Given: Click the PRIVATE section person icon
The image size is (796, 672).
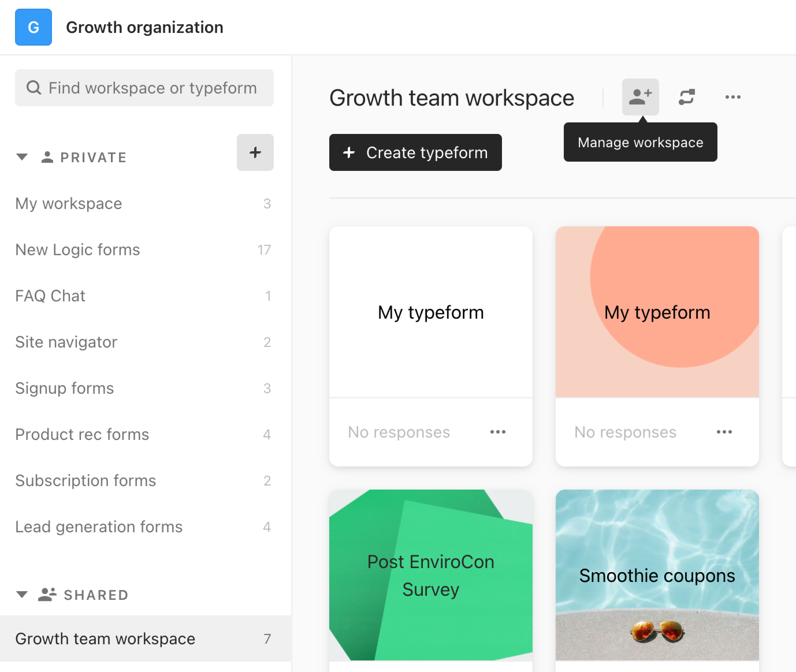Looking at the screenshot, I should pyautogui.click(x=47, y=157).
